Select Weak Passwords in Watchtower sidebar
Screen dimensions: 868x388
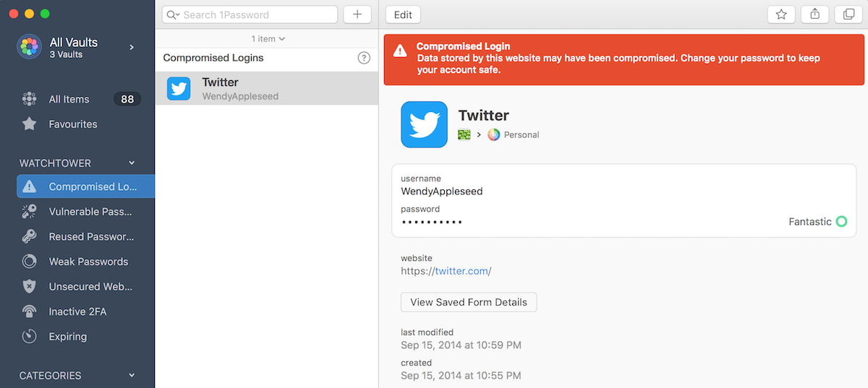click(x=85, y=262)
